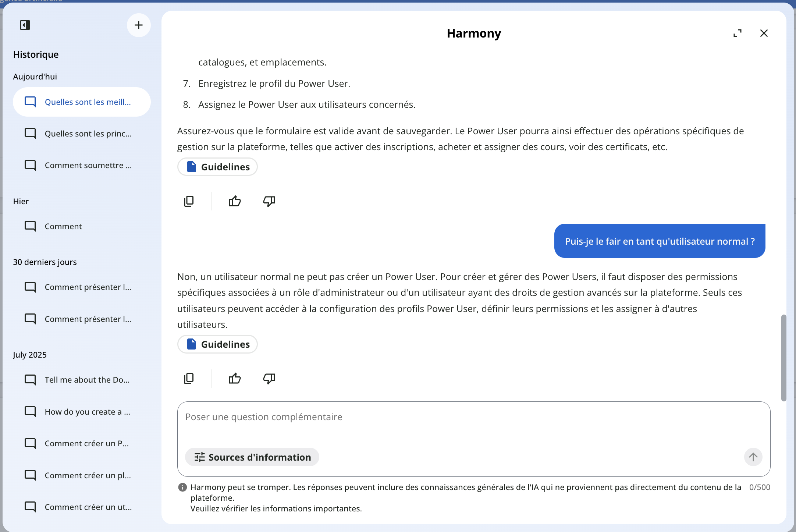
Task: Expand Harmony window to fullscreen
Action: [737, 33]
